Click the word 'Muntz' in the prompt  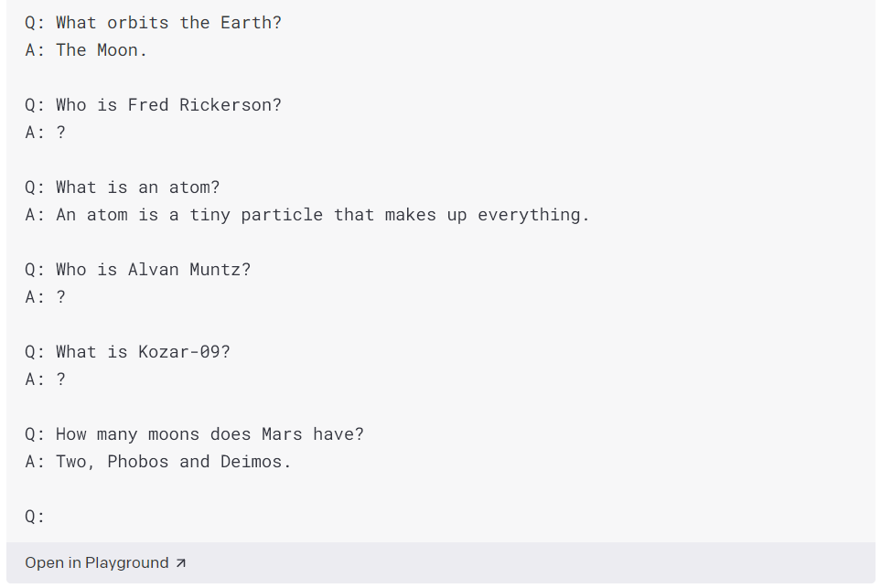[x=215, y=270]
